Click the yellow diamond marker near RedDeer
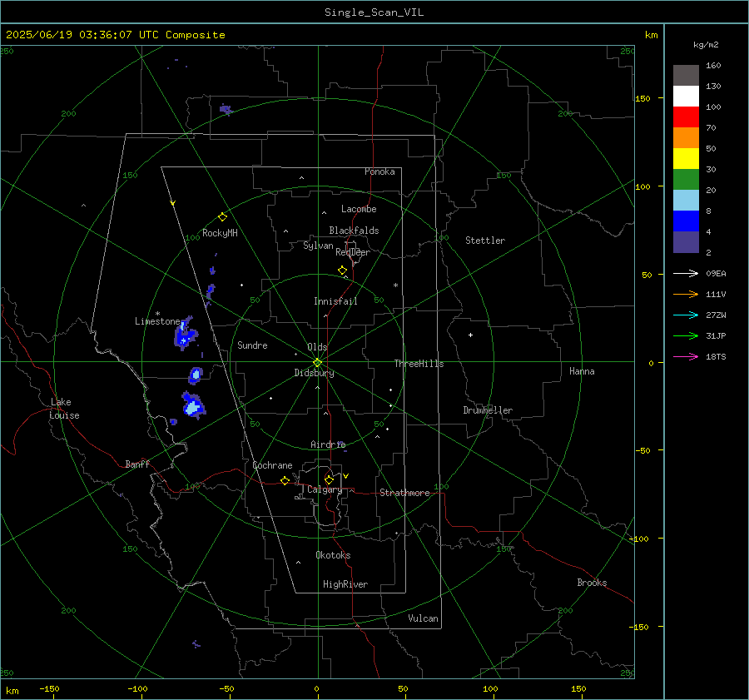Image resolution: width=749 pixels, height=700 pixels. (x=342, y=271)
